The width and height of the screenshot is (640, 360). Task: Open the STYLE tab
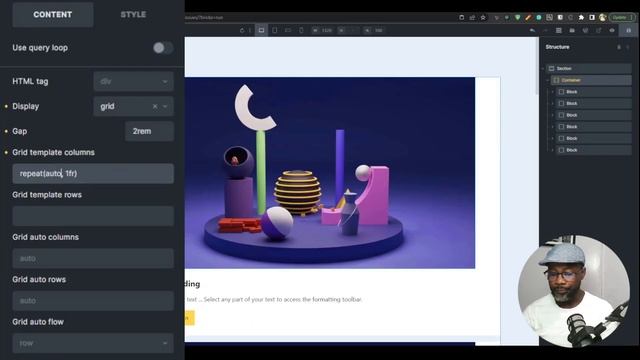[133, 15]
